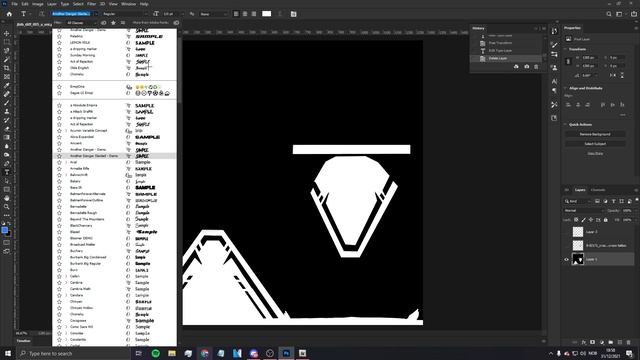Viewport: 640px width, 360px height.
Task: Click the white text color swatch
Action: tap(267, 14)
